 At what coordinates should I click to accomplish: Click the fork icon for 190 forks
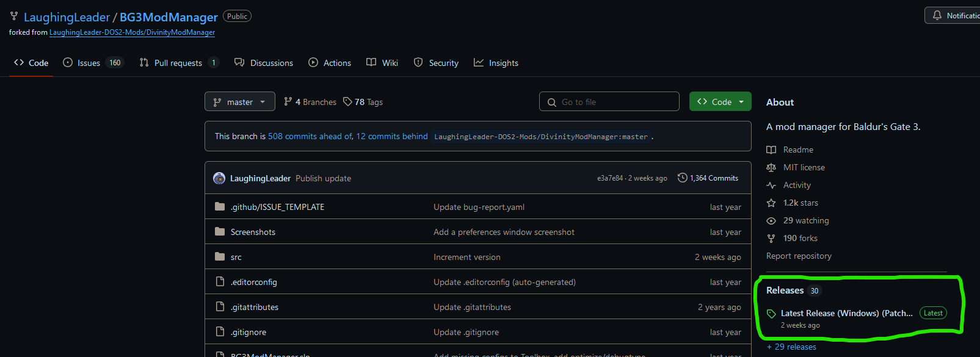pos(771,238)
